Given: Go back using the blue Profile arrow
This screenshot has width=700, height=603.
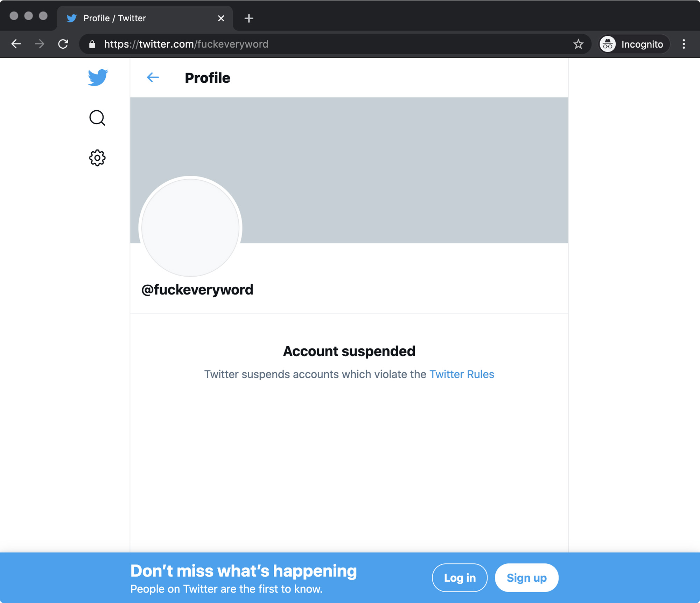Looking at the screenshot, I should tap(153, 77).
